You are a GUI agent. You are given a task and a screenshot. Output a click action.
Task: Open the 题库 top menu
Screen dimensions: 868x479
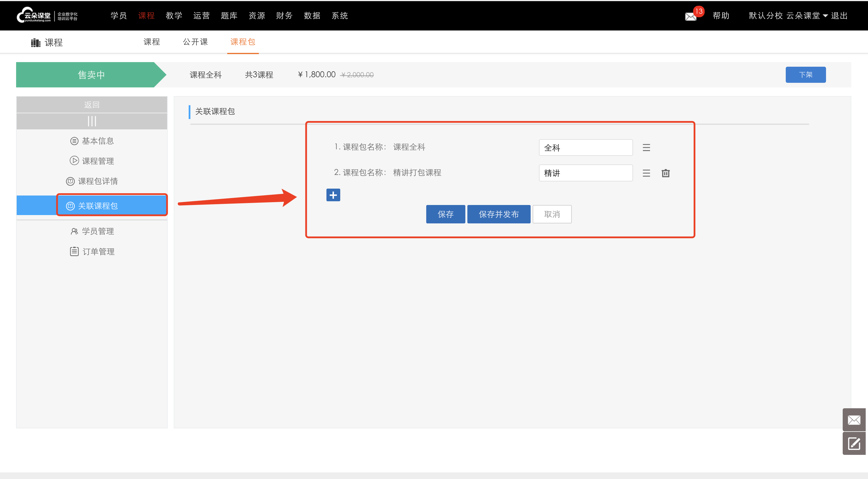(229, 16)
